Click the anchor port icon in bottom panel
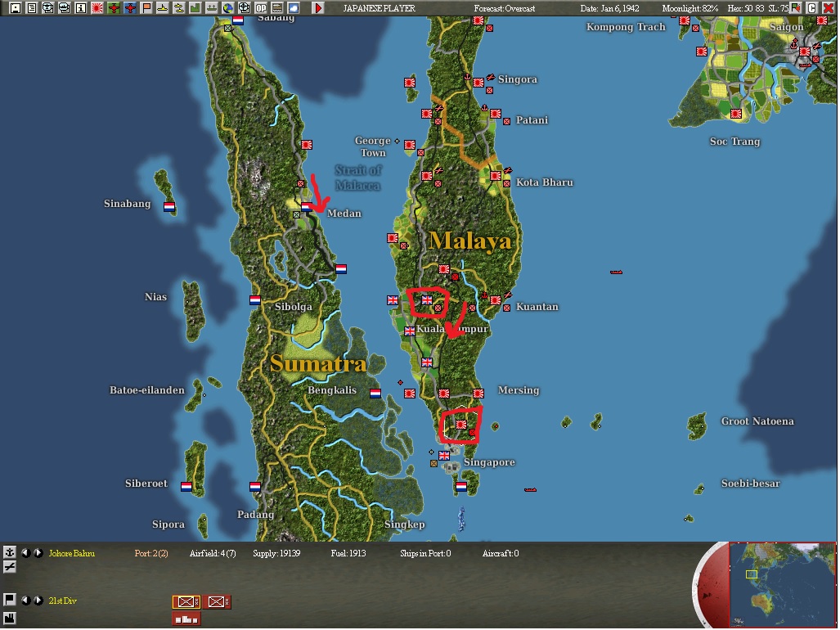 coord(10,552)
